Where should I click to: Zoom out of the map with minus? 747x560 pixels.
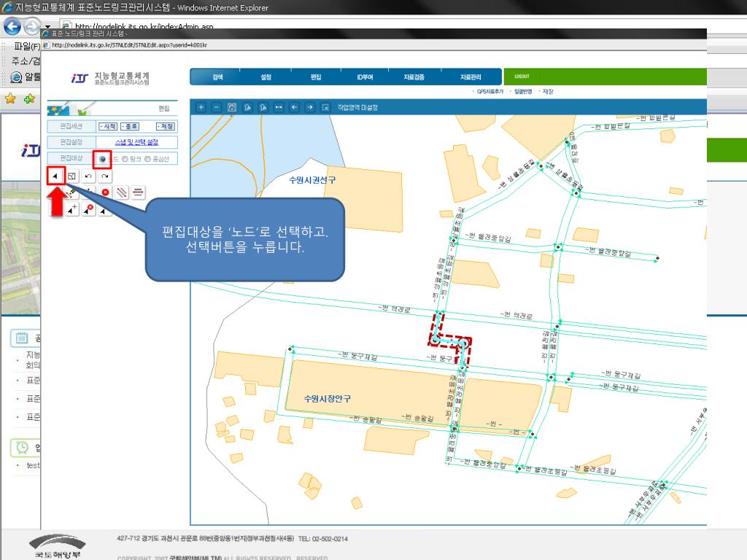click(216, 107)
